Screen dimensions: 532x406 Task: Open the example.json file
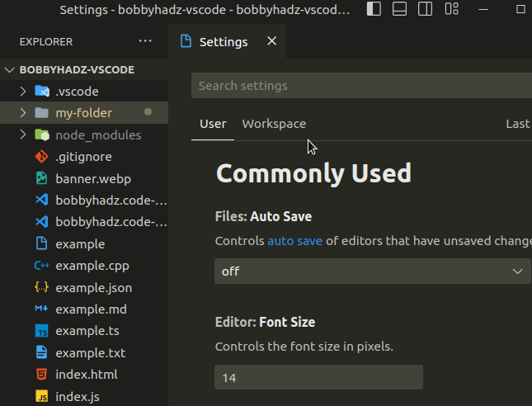coord(84,287)
